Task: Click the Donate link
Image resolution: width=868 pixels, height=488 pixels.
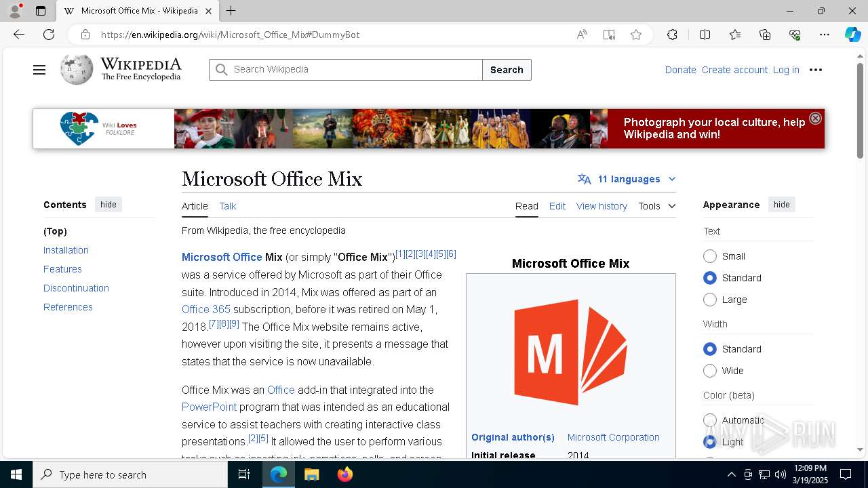Action: click(x=680, y=70)
